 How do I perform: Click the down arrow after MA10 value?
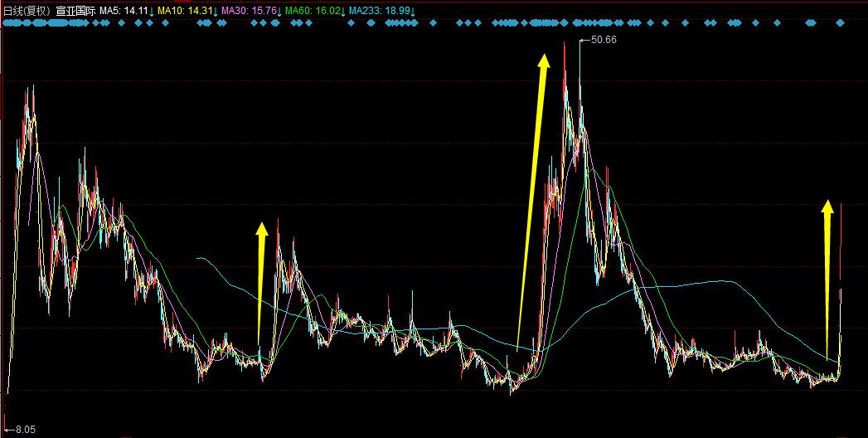click(x=215, y=11)
